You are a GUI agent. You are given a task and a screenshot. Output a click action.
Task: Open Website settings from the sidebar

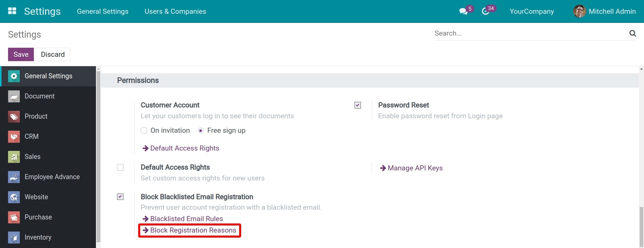point(36,197)
